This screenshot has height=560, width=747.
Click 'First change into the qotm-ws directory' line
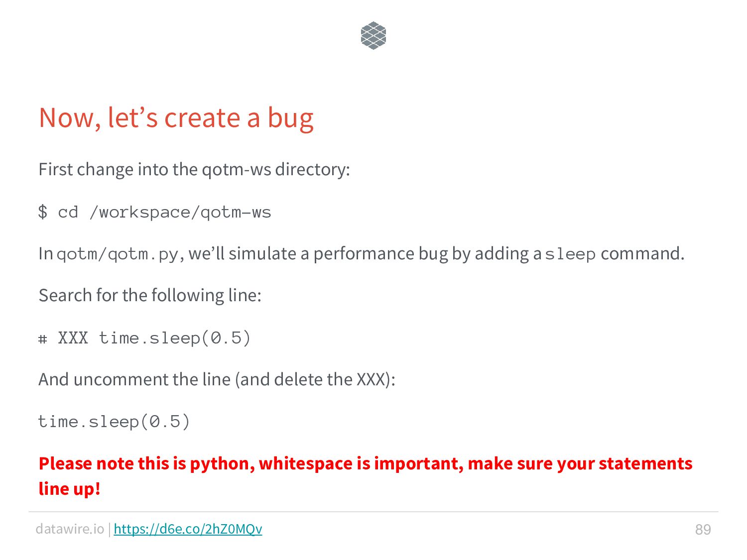(194, 169)
